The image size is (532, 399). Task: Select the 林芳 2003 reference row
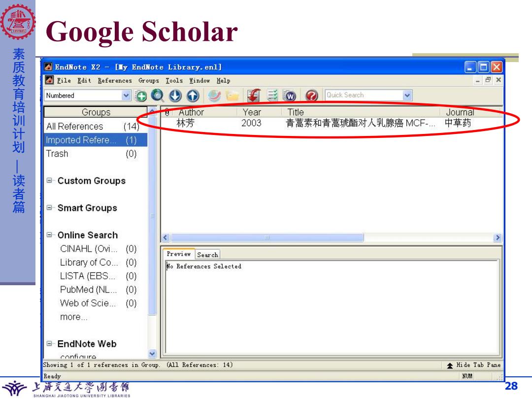[x=332, y=123]
